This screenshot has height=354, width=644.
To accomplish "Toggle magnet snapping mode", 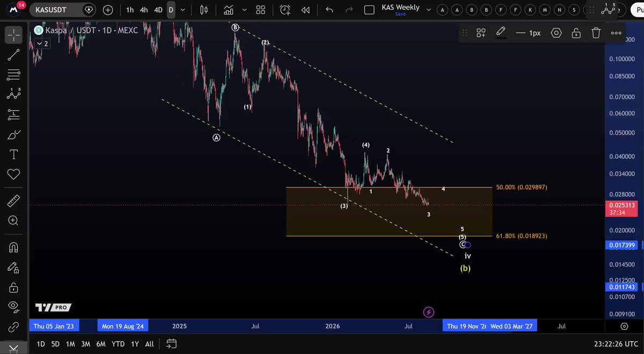I will (13, 248).
